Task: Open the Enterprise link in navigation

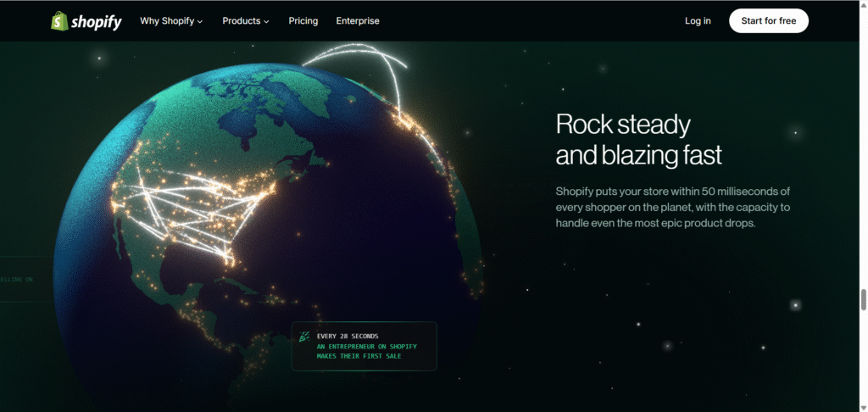Action: 358,21
